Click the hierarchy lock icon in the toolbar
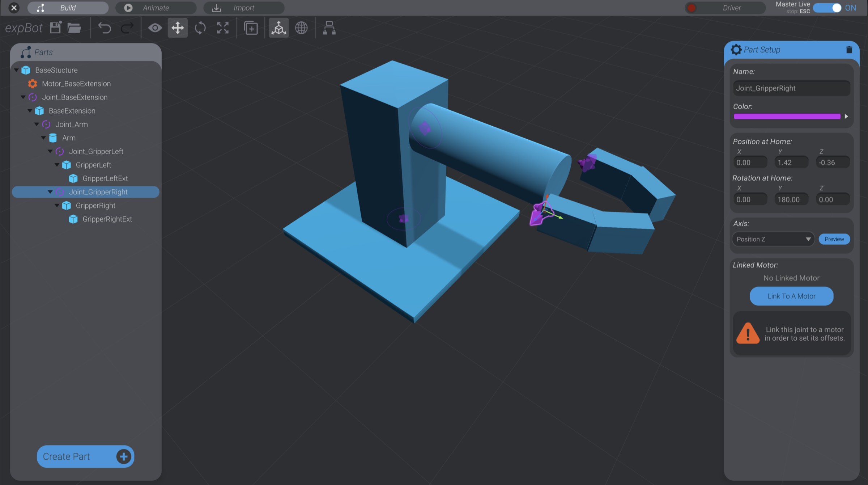Viewport: 868px width, 485px height. (329, 28)
